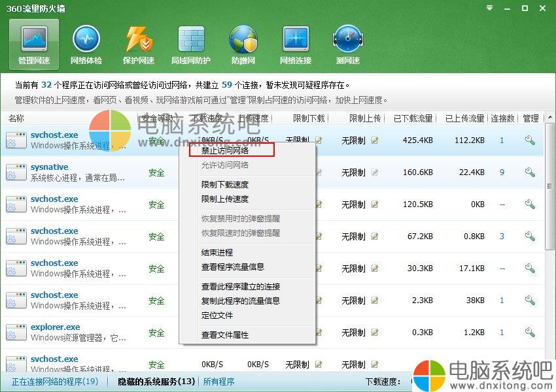
Task: Click the process list scrollbar up arrow
Action: pyautogui.click(x=550, y=117)
